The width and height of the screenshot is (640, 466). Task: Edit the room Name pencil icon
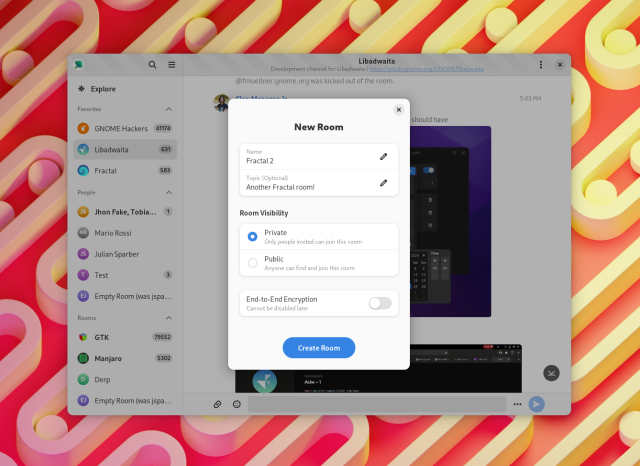click(x=383, y=157)
